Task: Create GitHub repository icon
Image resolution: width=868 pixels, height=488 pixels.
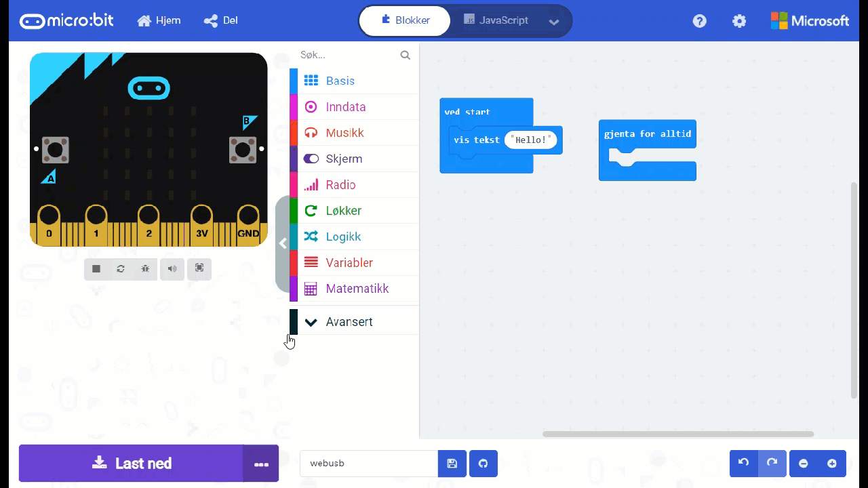Action: pyautogui.click(x=484, y=464)
